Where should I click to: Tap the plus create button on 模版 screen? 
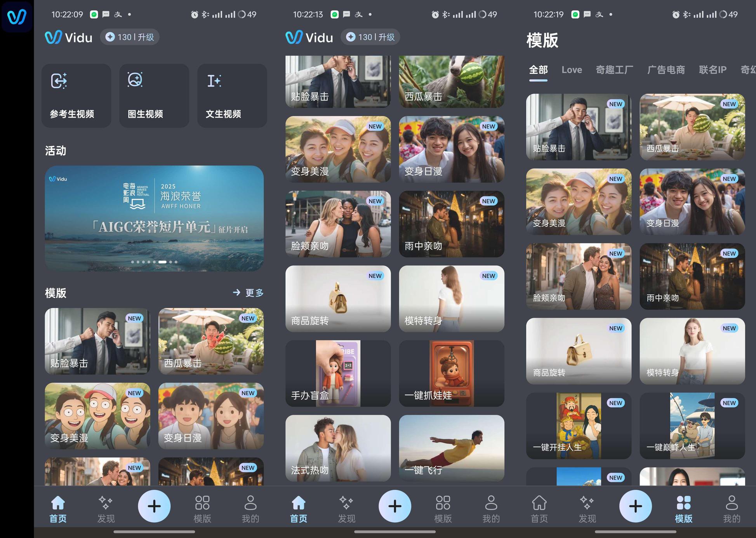(635, 506)
